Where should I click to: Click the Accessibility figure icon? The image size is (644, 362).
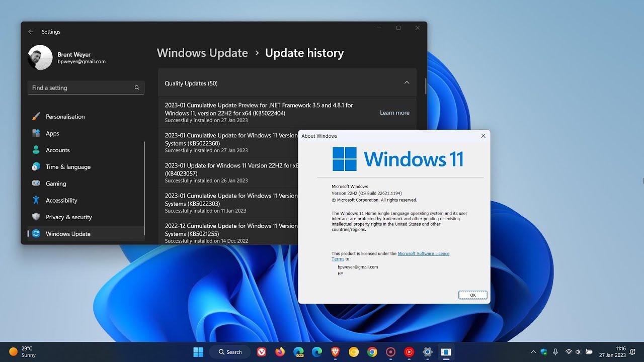click(x=36, y=200)
